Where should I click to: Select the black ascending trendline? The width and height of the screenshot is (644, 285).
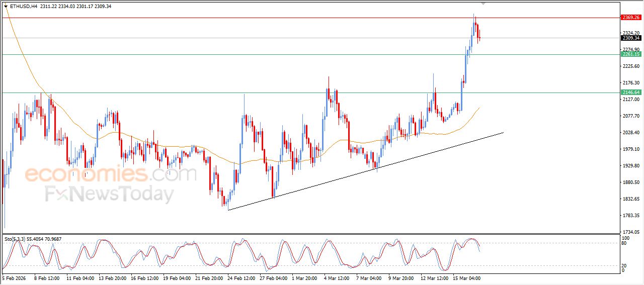[365, 171]
